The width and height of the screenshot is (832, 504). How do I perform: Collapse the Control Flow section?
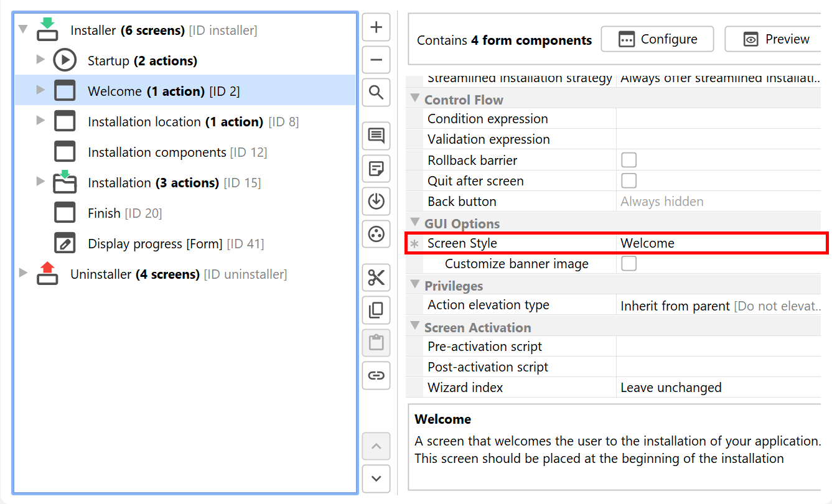click(x=415, y=99)
